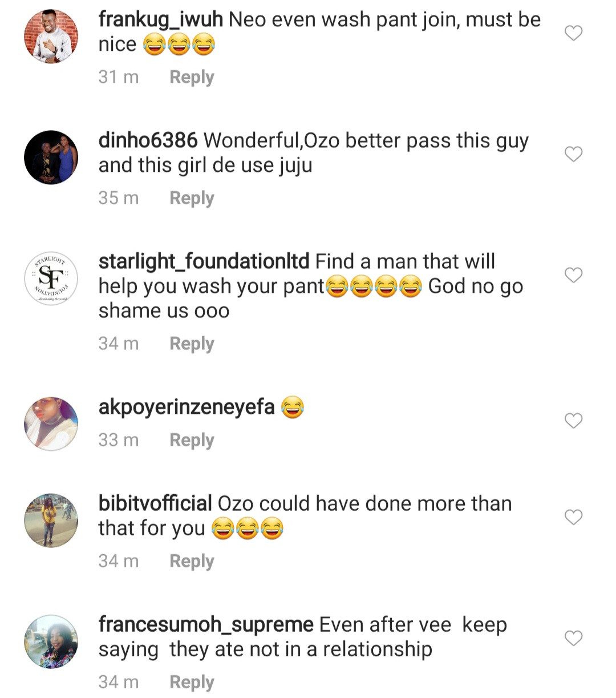Reply to francesumoh_supreme's comment

coord(192,682)
